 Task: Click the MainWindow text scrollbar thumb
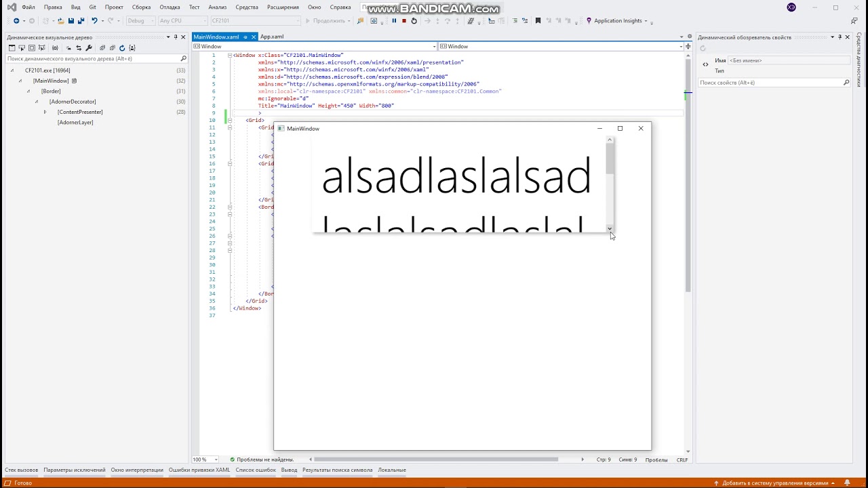(x=610, y=159)
